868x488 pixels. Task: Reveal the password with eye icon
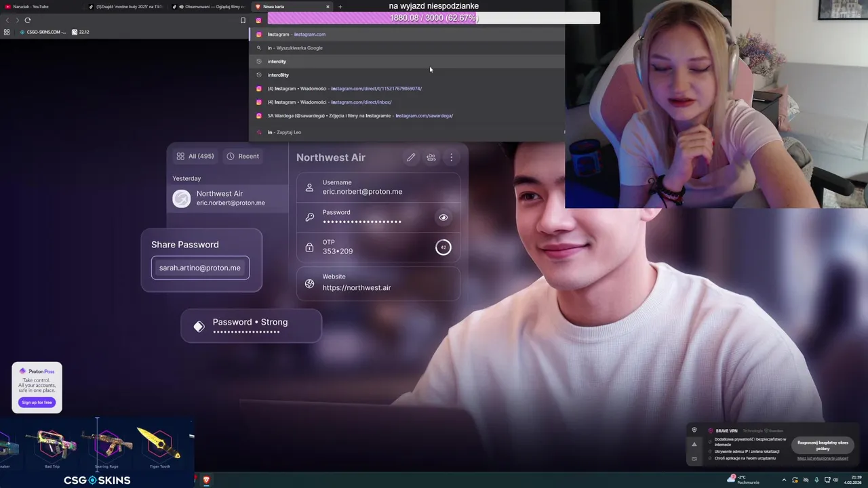[x=443, y=218]
